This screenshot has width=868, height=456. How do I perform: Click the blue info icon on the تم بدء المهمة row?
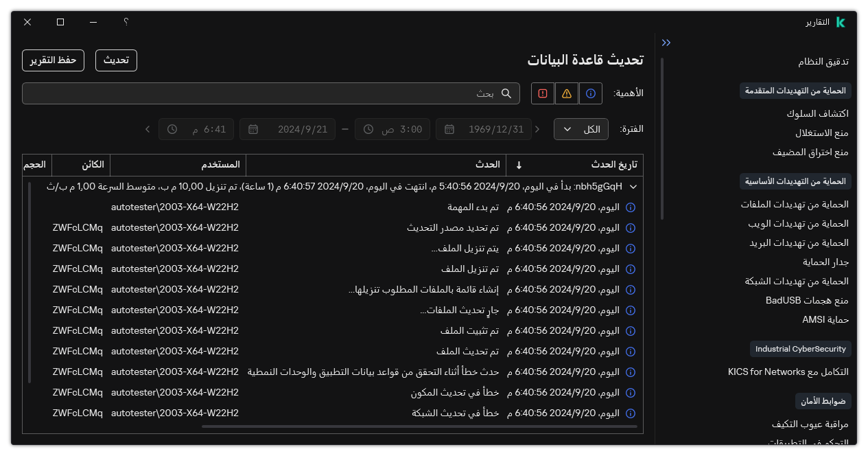(630, 207)
